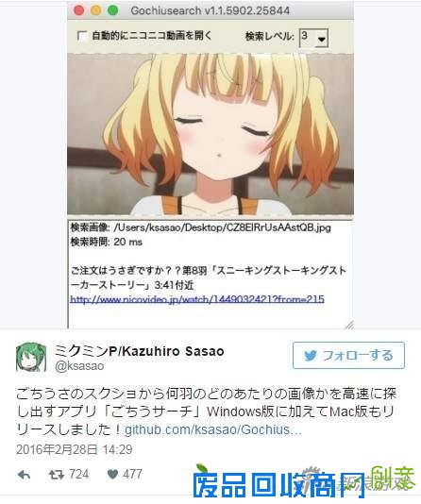
Task: Open the search level dropdown
Action: pos(313,38)
